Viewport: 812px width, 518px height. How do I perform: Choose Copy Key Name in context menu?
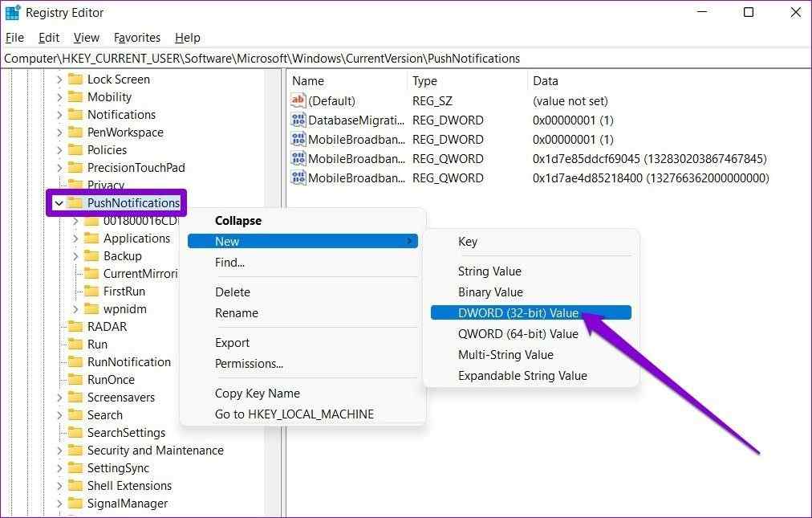pos(302,393)
